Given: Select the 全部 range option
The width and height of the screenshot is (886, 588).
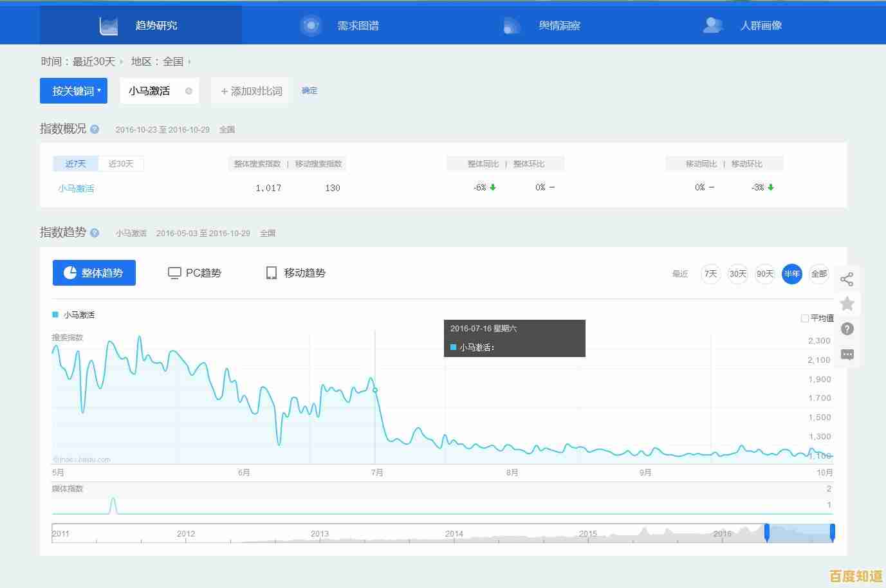Looking at the screenshot, I should point(818,274).
